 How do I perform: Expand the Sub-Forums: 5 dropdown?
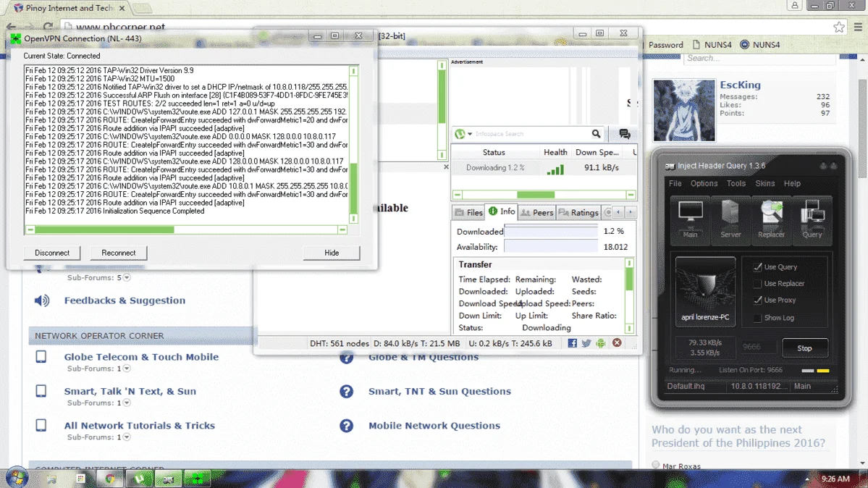[x=127, y=277]
